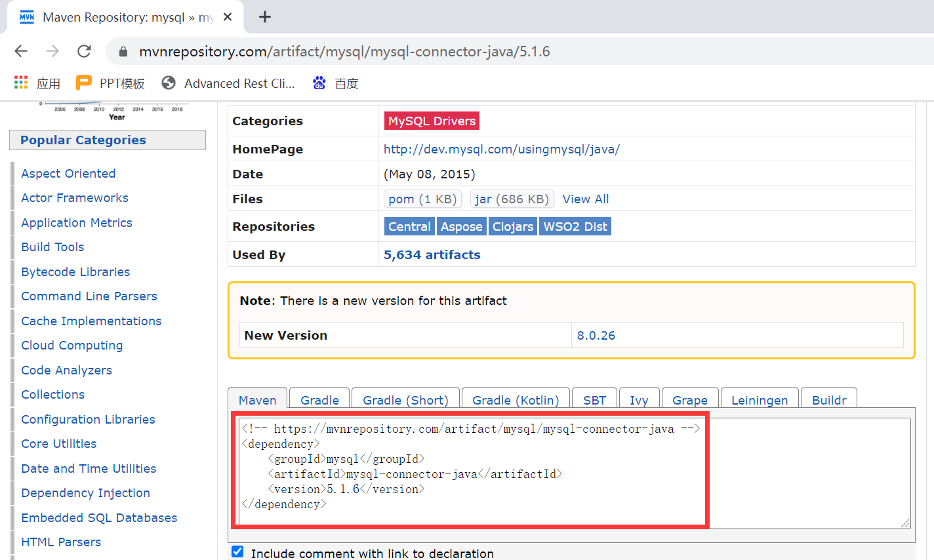Open the dev.mysql.com homepage link

(502, 149)
